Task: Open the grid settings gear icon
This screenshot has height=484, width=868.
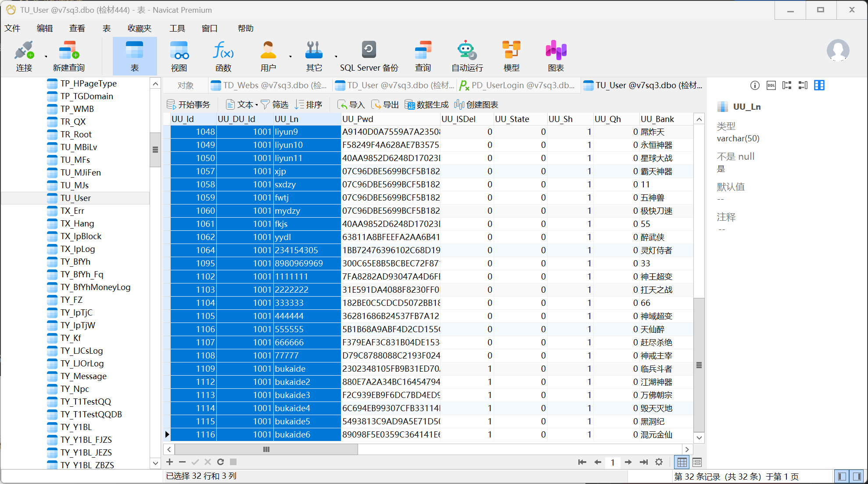Action: 659,462
